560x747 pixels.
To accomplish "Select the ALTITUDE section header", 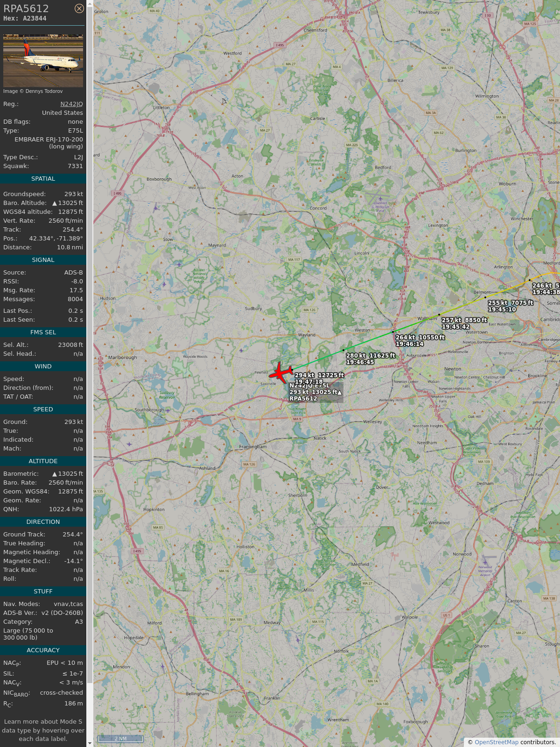I will 43,461.
